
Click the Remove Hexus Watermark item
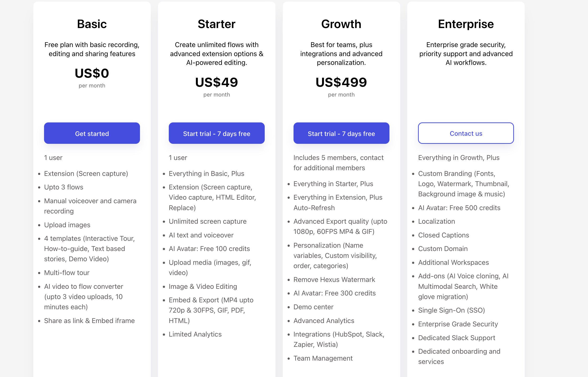(x=334, y=280)
